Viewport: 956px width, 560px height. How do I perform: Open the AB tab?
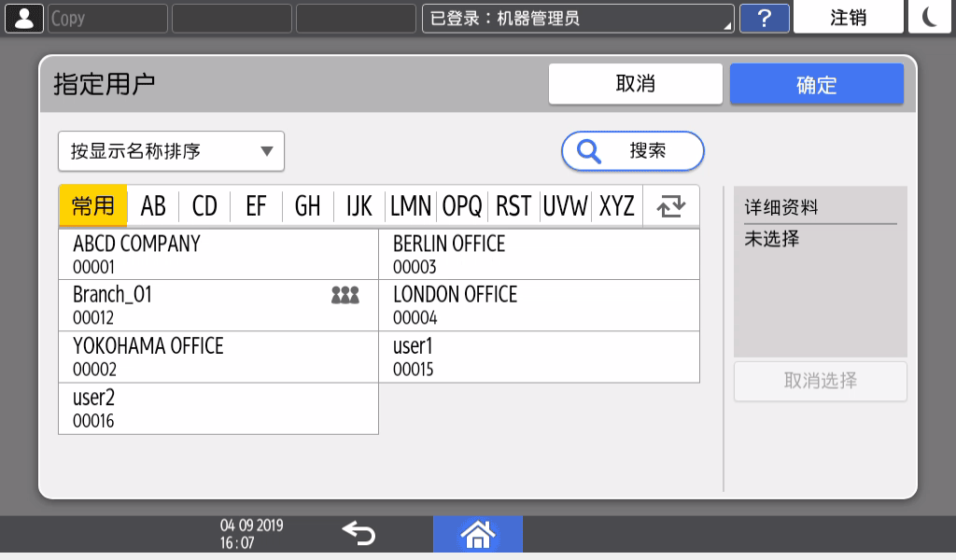click(x=153, y=206)
